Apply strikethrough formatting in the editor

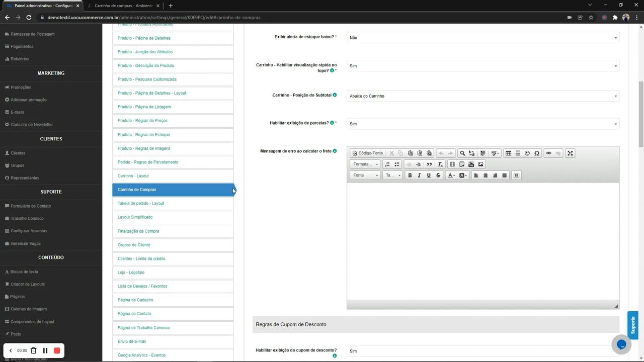point(438,175)
